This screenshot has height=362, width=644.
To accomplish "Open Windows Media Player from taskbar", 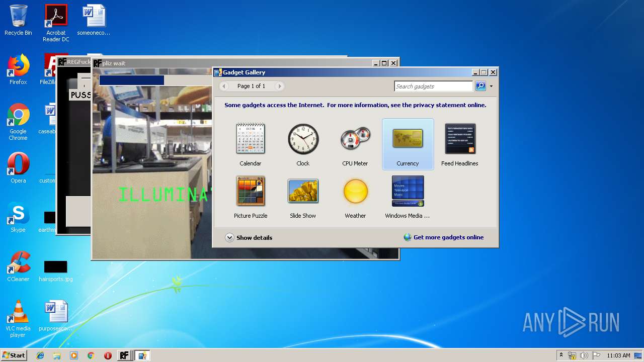I will pyautogui.click(x=74, y=355).
